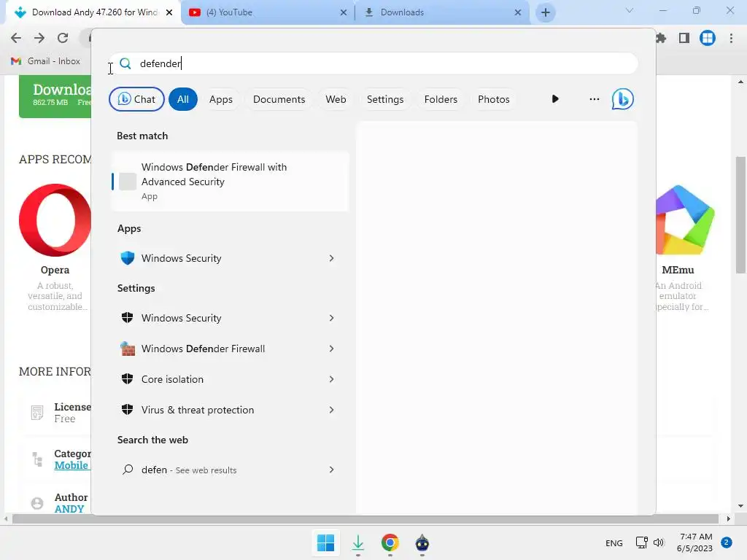
Task: Open Chrome three-dot menu
Action: (731, 38)
